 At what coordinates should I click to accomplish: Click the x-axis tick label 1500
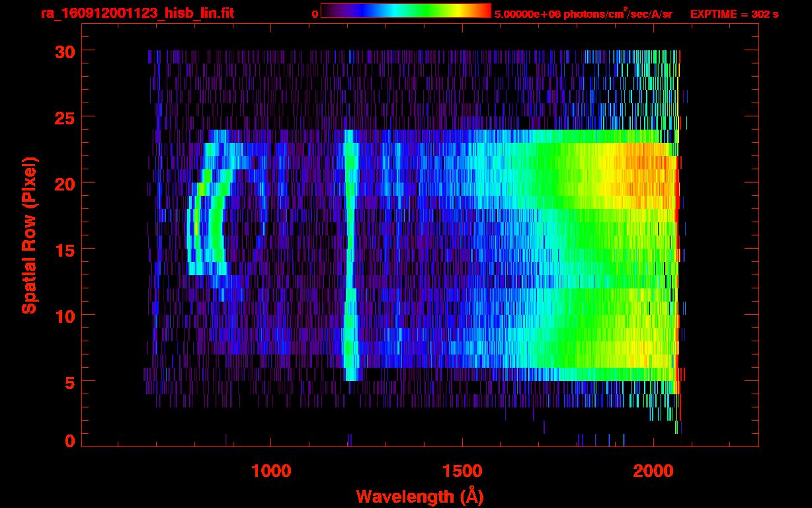(462, 471)
